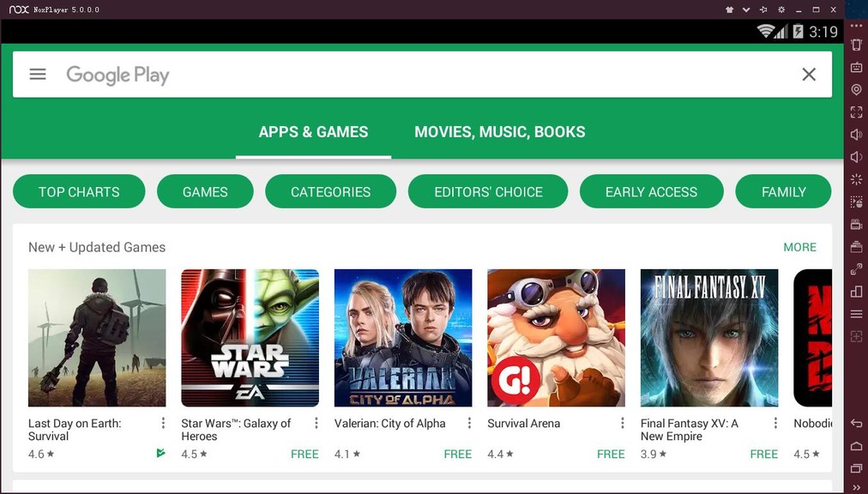Expand the Nox sidebar double-chevron at bottom
The width and height of the screenshot is (868, 494).
tap(856, 488)
